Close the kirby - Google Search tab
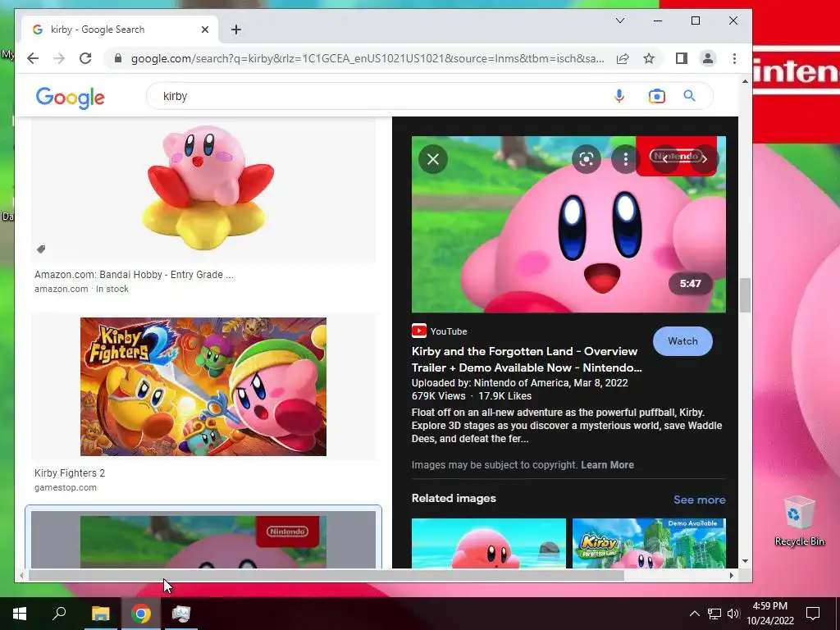840x630 pixels. tap(204, 30)
